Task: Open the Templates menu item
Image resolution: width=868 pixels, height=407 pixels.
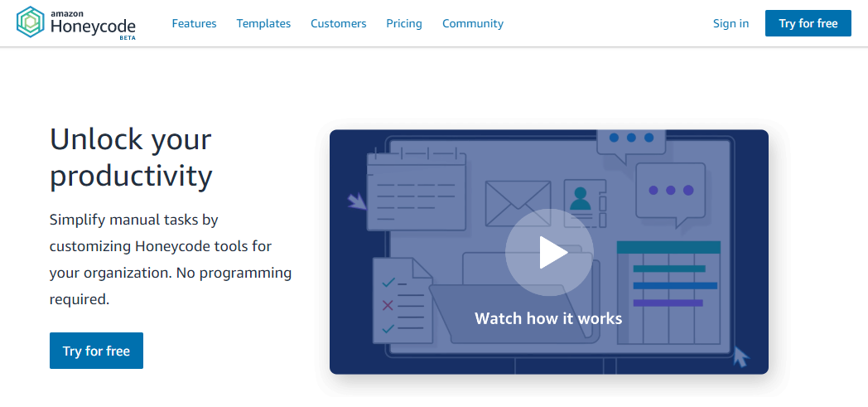Action: 263,23
